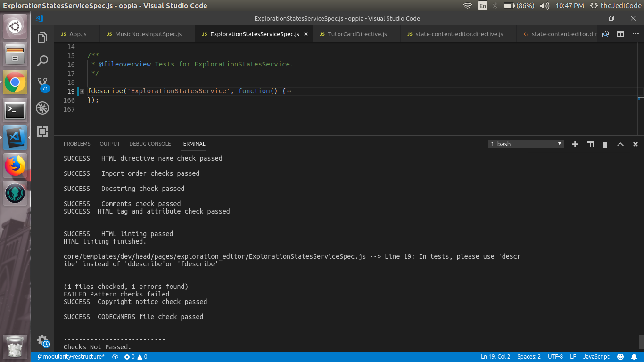
Task: Kill terminal using trash icon
Action: tap(605, 144)
